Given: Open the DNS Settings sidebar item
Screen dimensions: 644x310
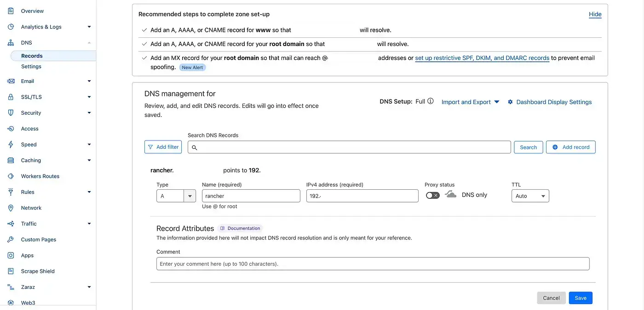Looking at the screenshot, I should click(x=31, y=66).
